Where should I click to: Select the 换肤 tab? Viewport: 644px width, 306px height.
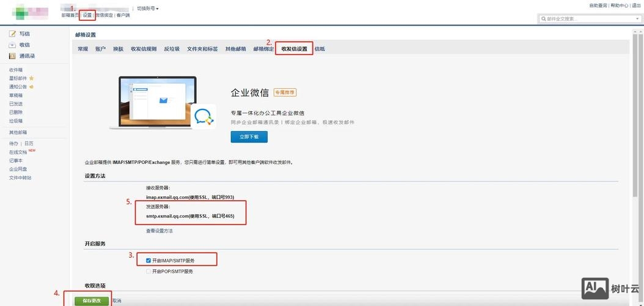click(119, 49)
